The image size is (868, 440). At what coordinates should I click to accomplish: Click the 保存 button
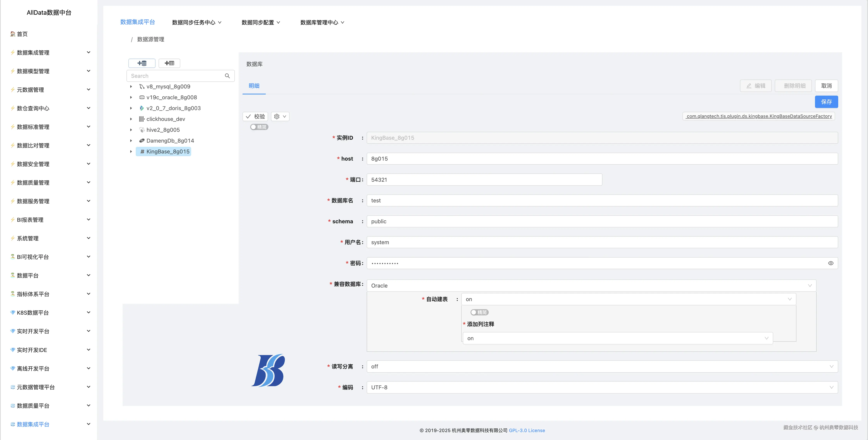click(x=826, y=102)
